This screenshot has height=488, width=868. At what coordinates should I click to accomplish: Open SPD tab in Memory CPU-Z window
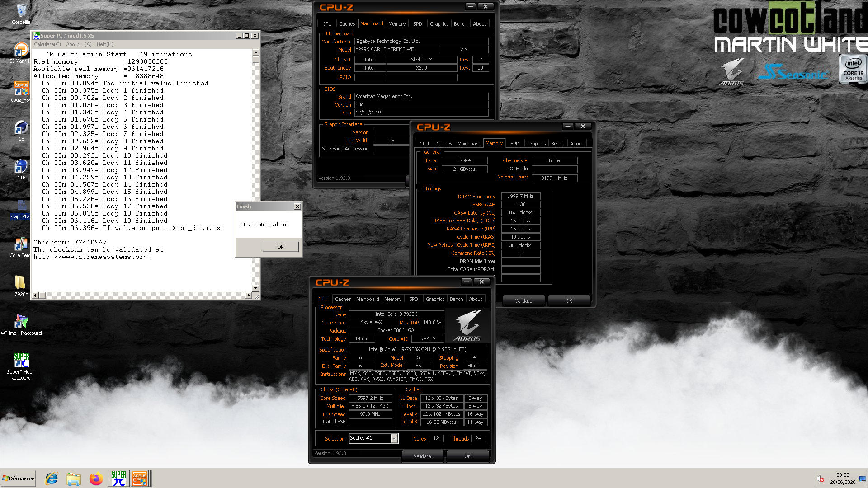tap(514, 144)
